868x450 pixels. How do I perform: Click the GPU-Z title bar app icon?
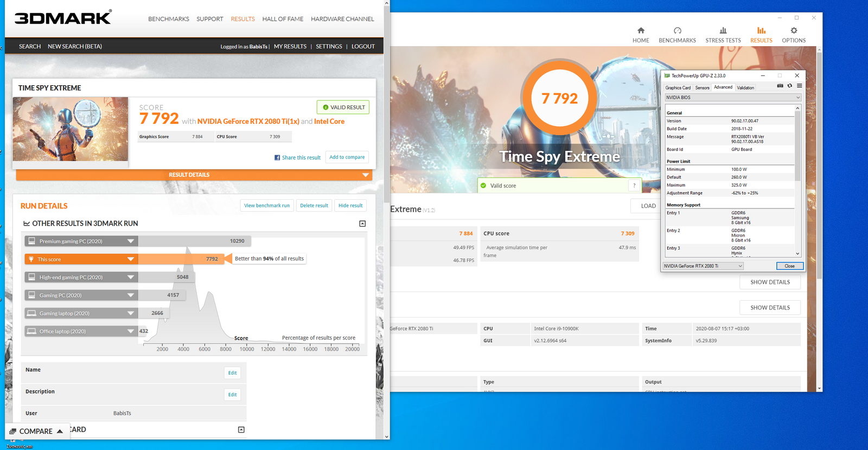[x=667, y=75]
